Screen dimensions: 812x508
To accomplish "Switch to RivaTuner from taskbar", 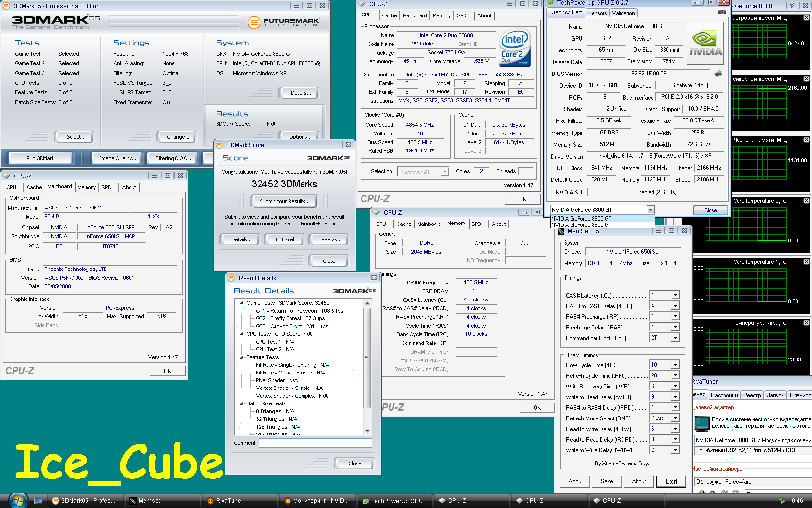I will pos(239,501).
